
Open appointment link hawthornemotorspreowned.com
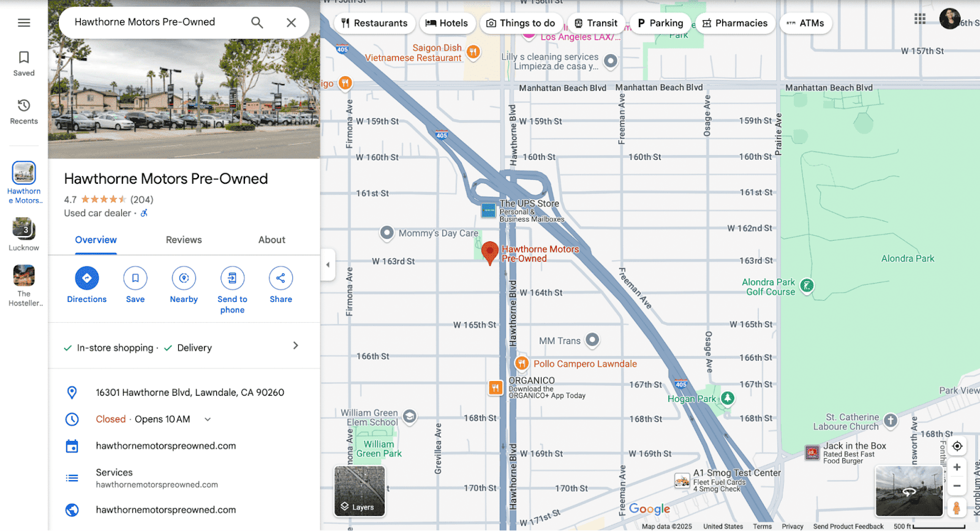(166, 446)
